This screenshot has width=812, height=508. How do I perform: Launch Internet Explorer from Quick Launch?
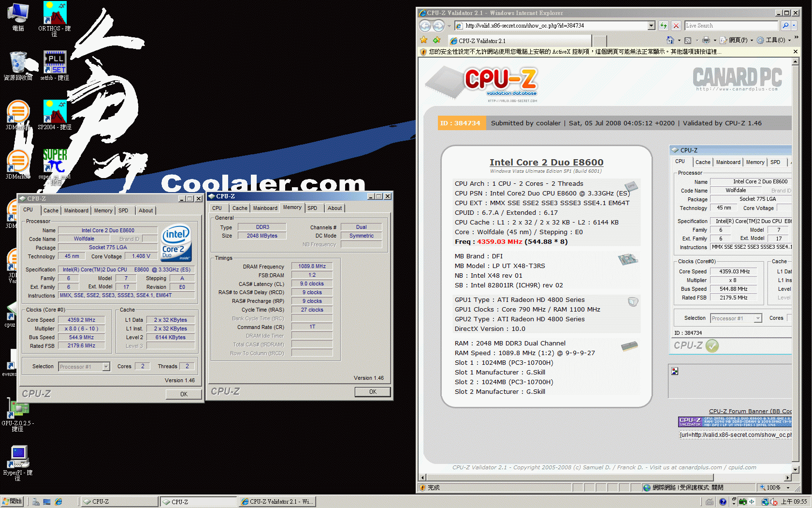(58, 502)
